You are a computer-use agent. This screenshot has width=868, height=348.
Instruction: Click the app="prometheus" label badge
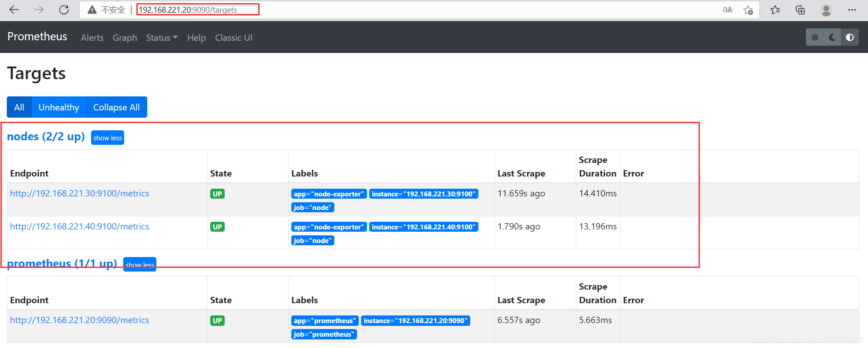click(325, 320)
